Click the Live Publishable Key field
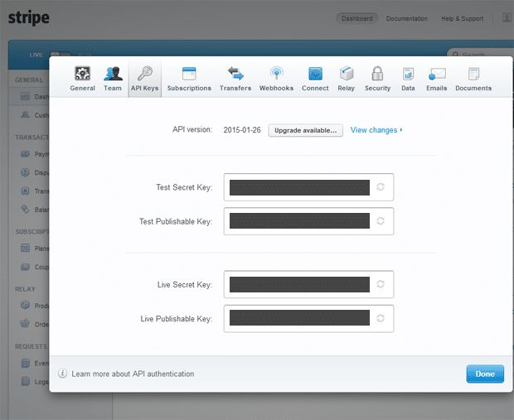The height and width of the screenshot is (420, 514). [x=308, y=318]
